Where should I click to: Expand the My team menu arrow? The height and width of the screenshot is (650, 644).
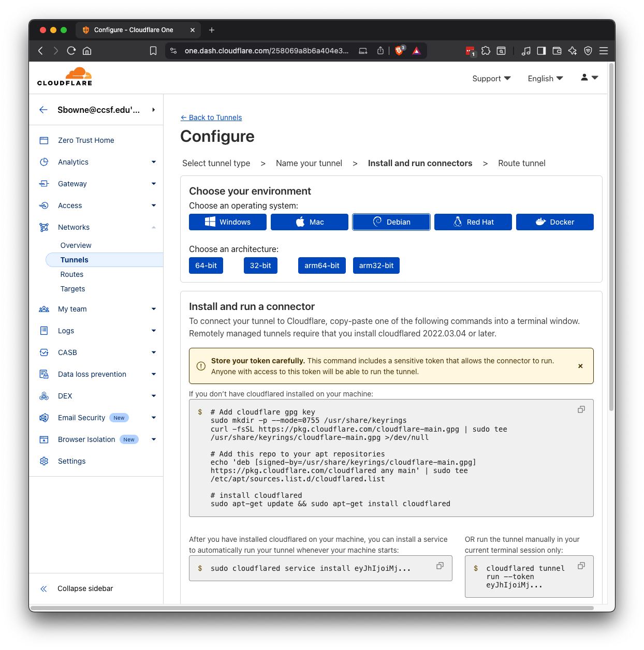(154, 309)
